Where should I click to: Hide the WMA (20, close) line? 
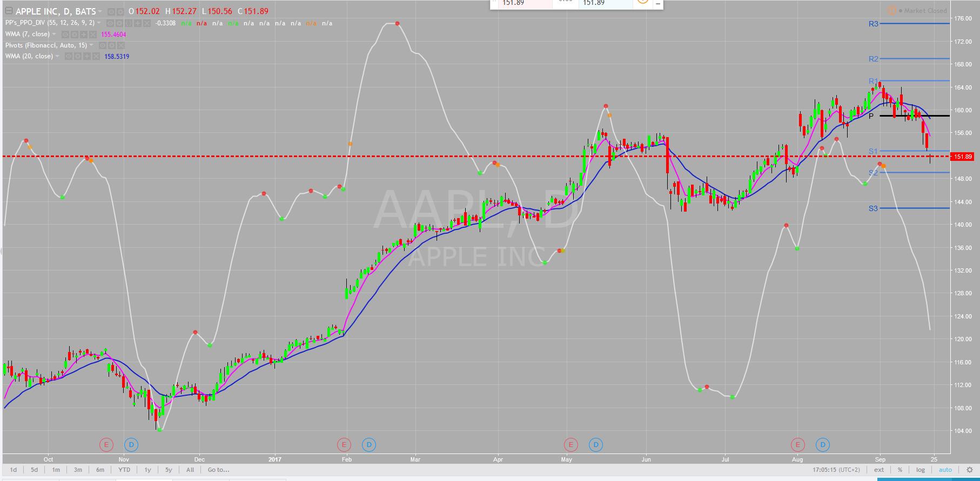click(x=68, y=56)
